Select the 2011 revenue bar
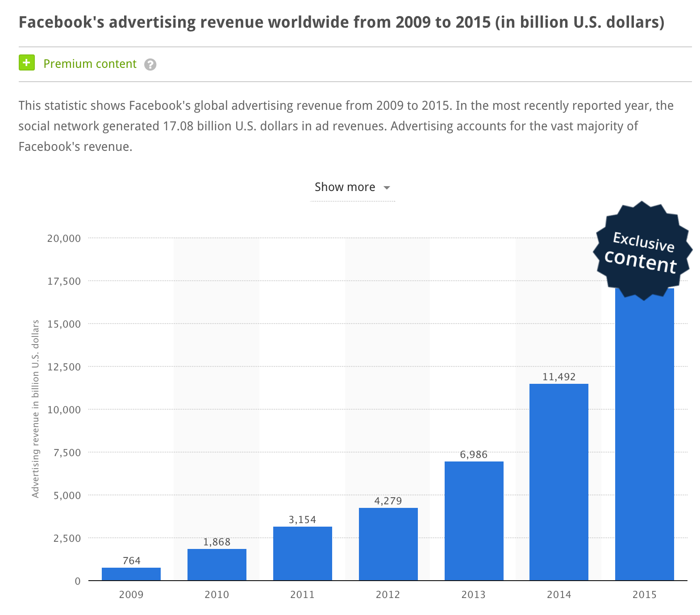700x615 pixels. (x=303, y=553)
